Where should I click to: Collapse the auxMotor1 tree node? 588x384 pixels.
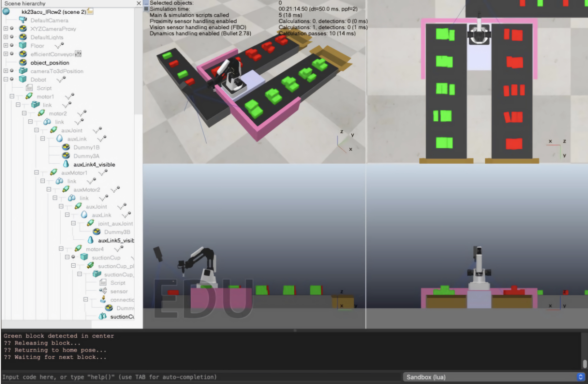37,172
